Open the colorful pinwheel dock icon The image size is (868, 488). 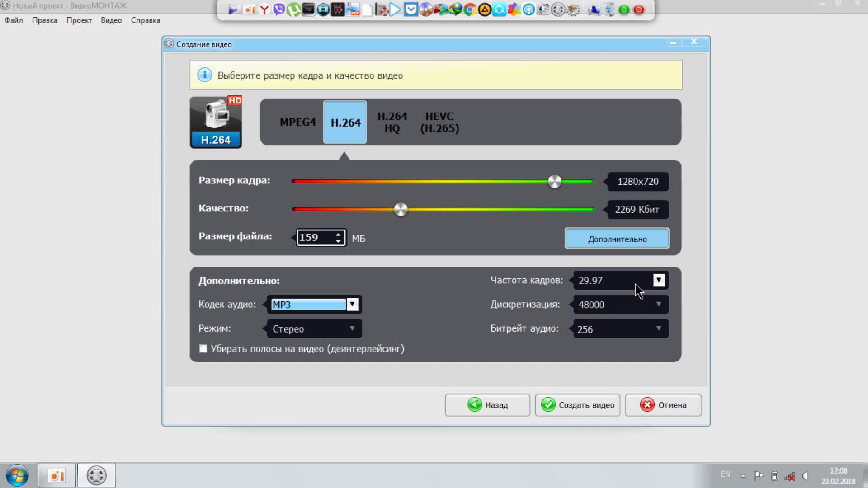point(514,9)
